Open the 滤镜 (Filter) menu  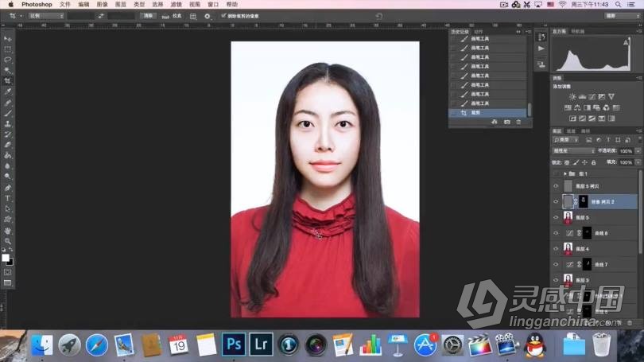click(176, 4)
